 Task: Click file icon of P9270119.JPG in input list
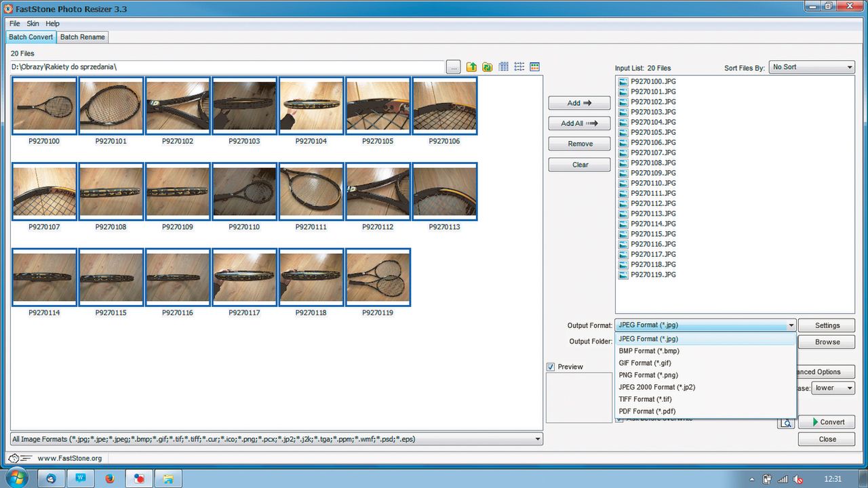(623, 274)
